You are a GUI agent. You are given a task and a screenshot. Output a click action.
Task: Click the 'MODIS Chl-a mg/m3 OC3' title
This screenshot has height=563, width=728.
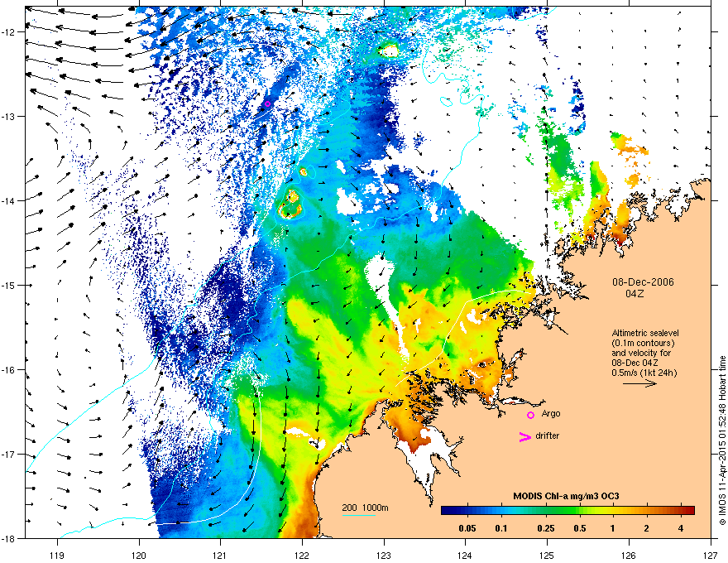[566, 496]
